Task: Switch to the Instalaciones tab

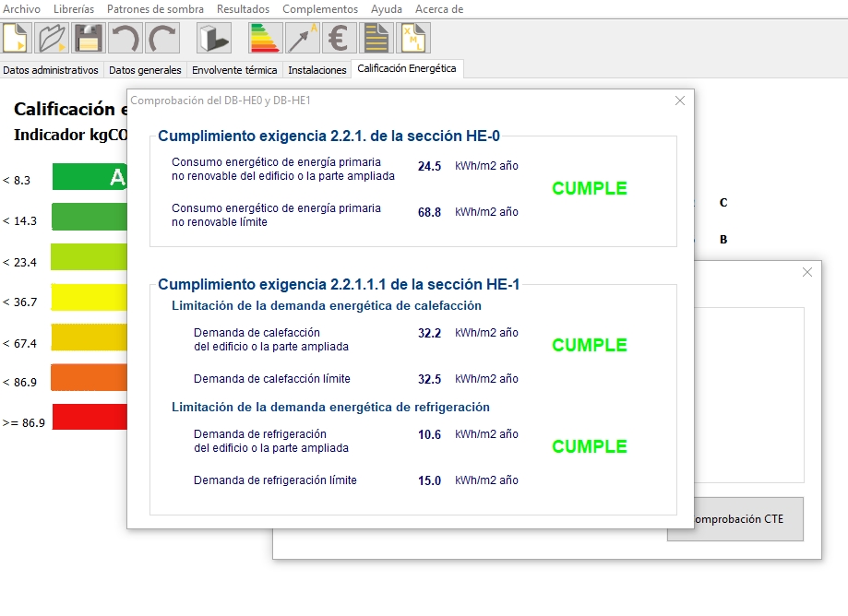Action: [x=317, y=68]
